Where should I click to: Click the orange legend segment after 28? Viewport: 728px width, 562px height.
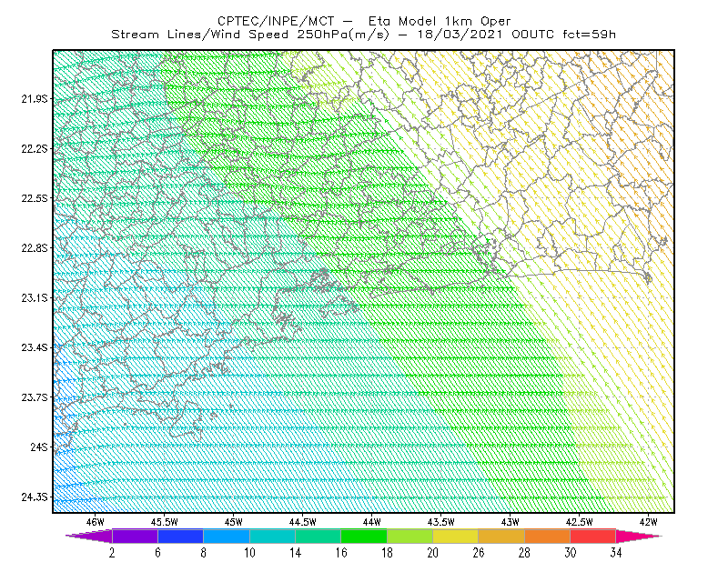(548, 536)
